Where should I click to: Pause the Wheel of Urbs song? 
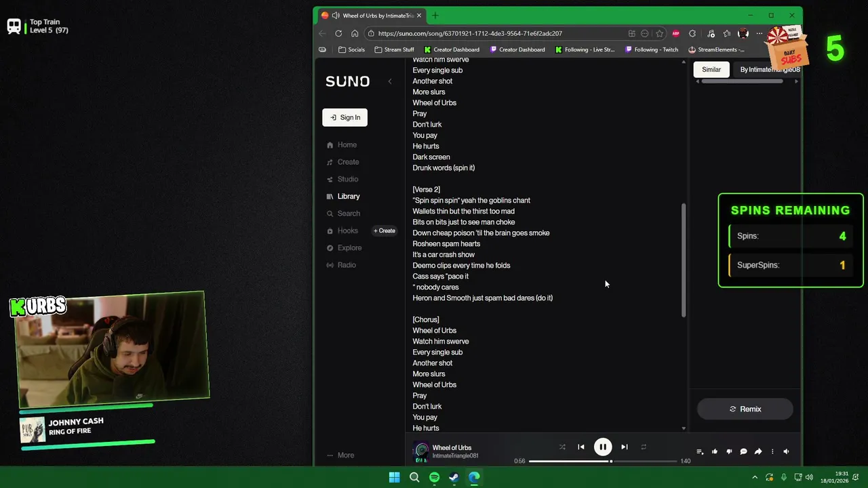602,447
